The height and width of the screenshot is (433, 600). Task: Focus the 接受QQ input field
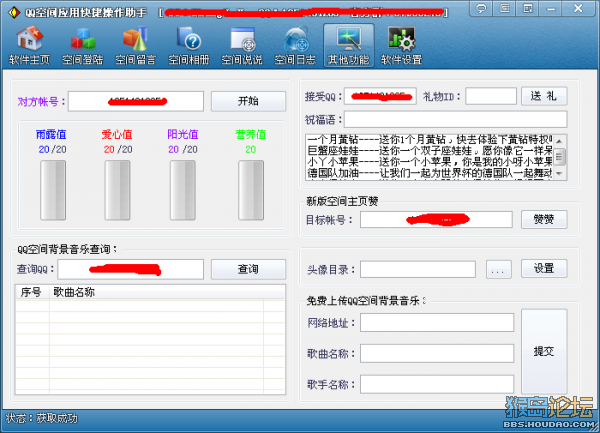click(x=380, y=96)
